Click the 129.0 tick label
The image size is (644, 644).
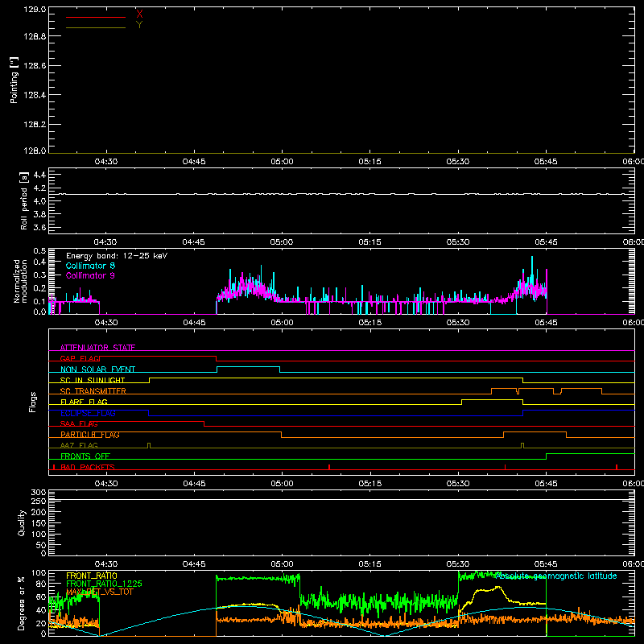tap(35, 10)
